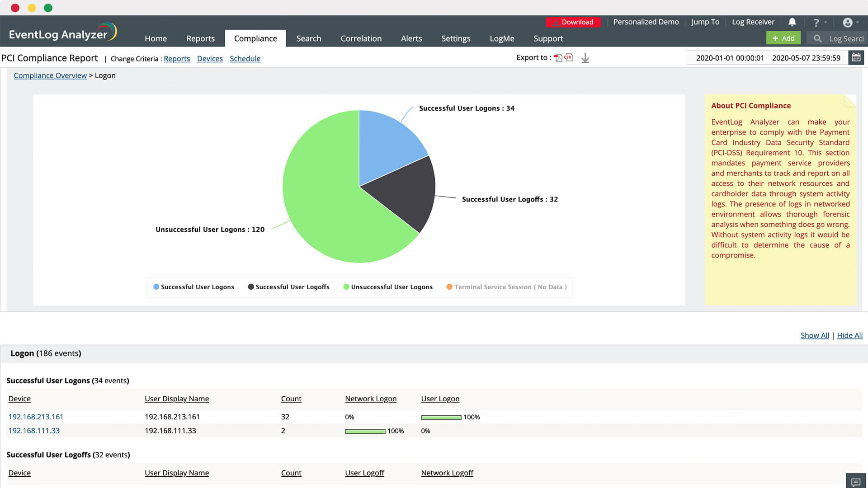Open device 192.168.213.161 link

(36, 417)
